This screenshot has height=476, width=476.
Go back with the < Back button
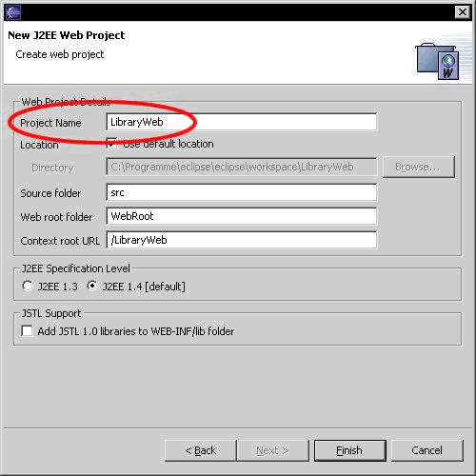pos(201,450)
